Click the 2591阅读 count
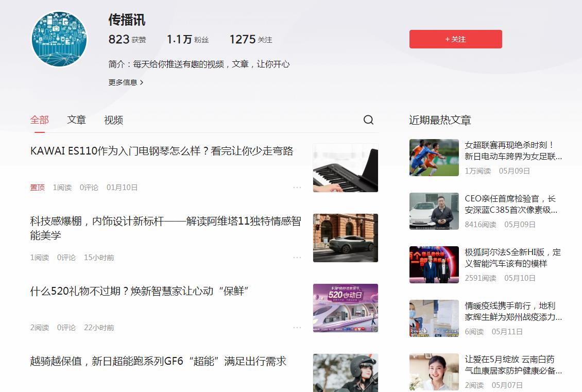Image resolution: width=582 pixels, height=392 pixels. (x=481, y=278)
